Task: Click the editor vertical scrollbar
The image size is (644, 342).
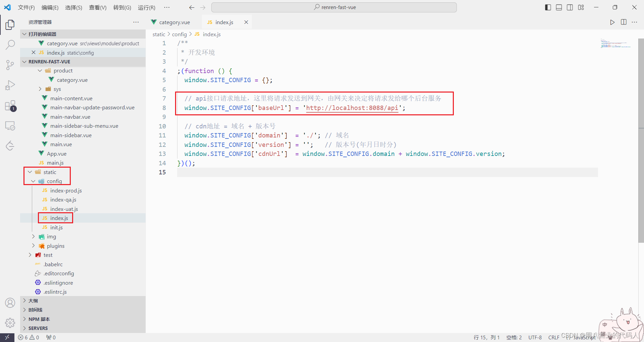Action: [x=641, y=141]
